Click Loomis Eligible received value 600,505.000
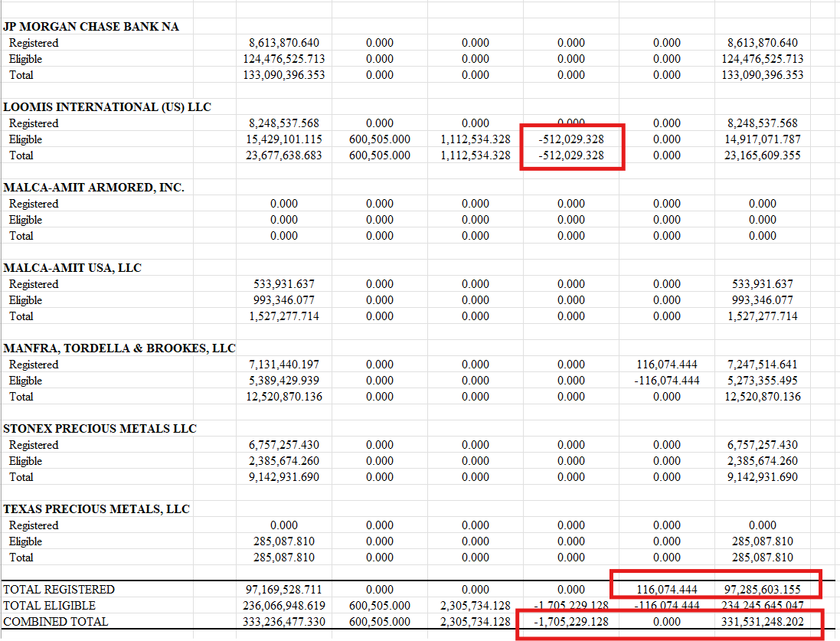Screen dimensions: 840x641 380,139
